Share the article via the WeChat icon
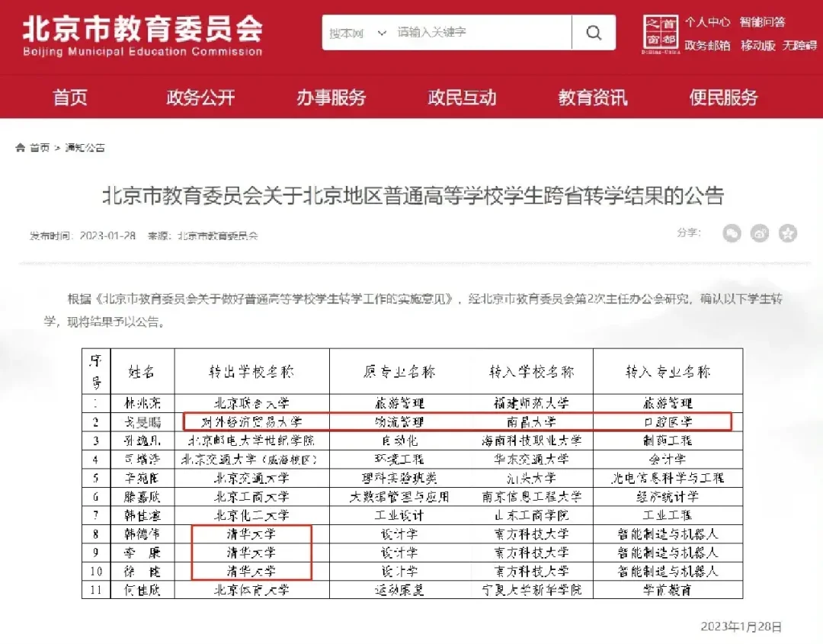 732,234
